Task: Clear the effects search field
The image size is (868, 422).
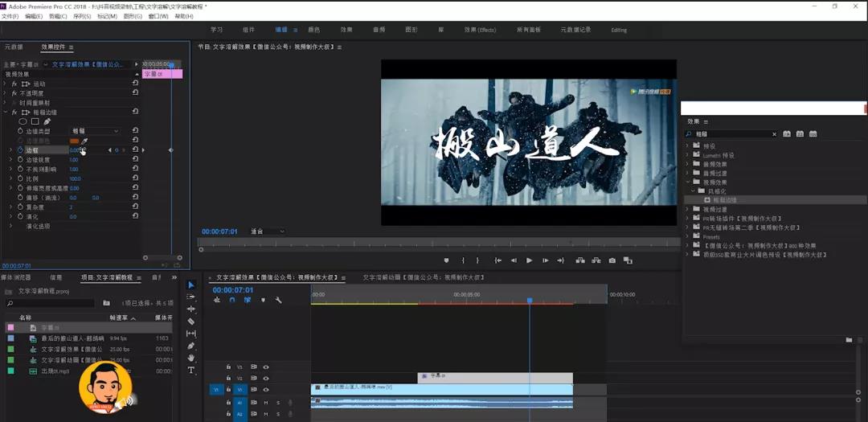Action: point(775,134)
